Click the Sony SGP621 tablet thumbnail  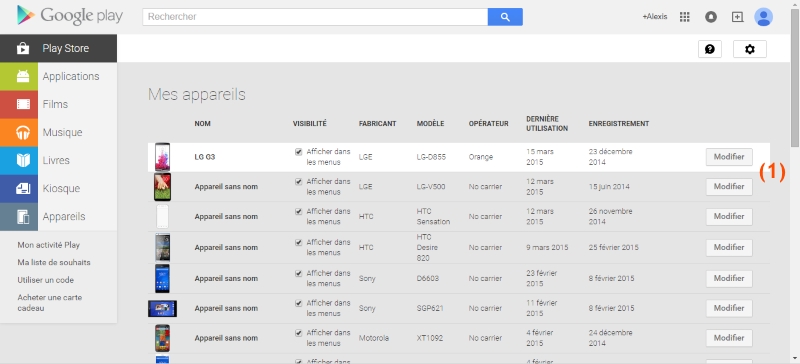point(162,308)
